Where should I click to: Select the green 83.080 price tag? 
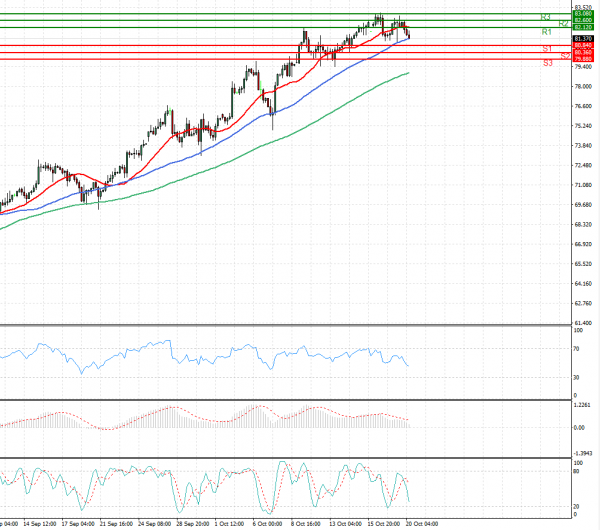tap(583, 14)
